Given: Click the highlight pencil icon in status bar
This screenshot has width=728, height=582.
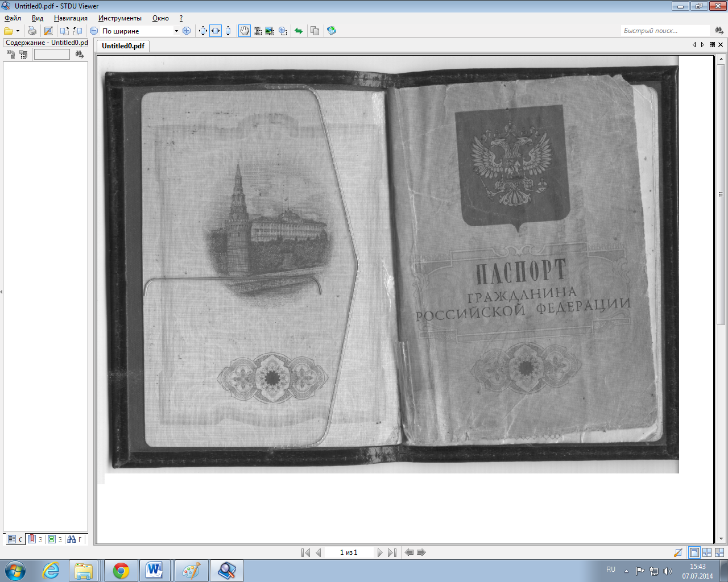Looking at the screenshot, I should [678, 552].
